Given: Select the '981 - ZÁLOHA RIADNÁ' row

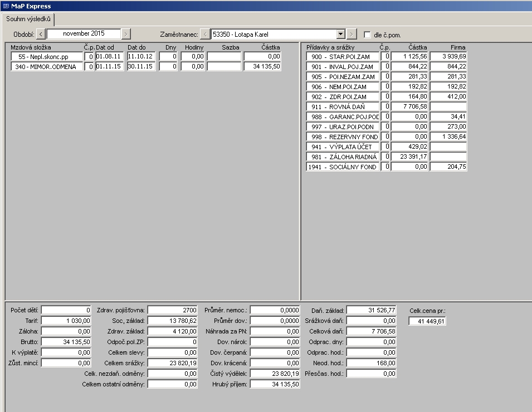Looking at the screenshot, I should pyautogui.click(x=343, y=156).
